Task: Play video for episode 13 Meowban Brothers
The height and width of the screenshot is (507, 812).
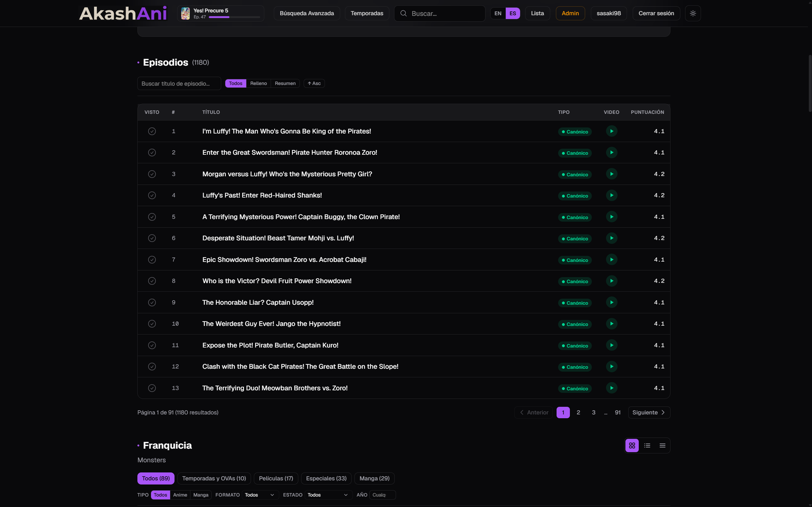Action: pyautogui.click(x=611, y=388)
